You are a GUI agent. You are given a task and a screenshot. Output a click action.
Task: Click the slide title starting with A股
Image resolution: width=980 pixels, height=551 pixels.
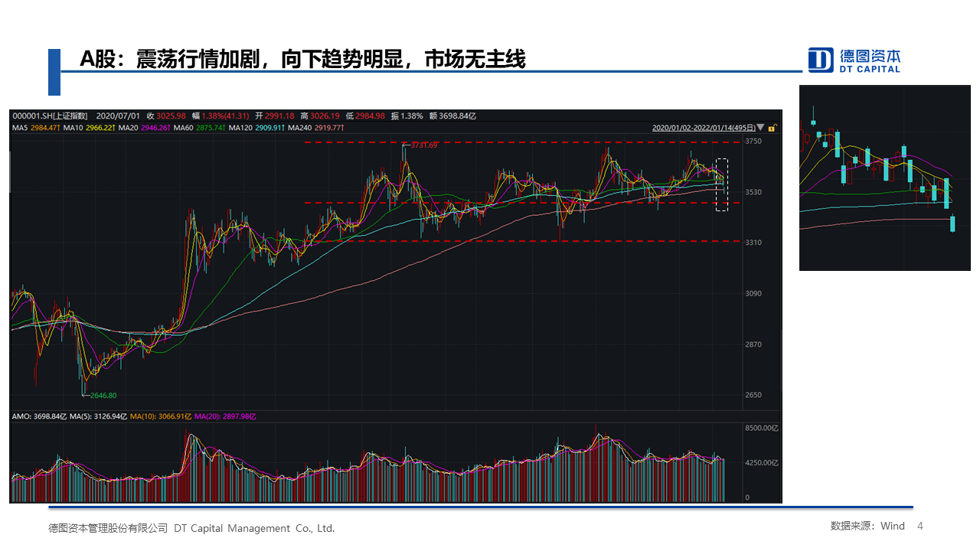click(x=302, y=59)
